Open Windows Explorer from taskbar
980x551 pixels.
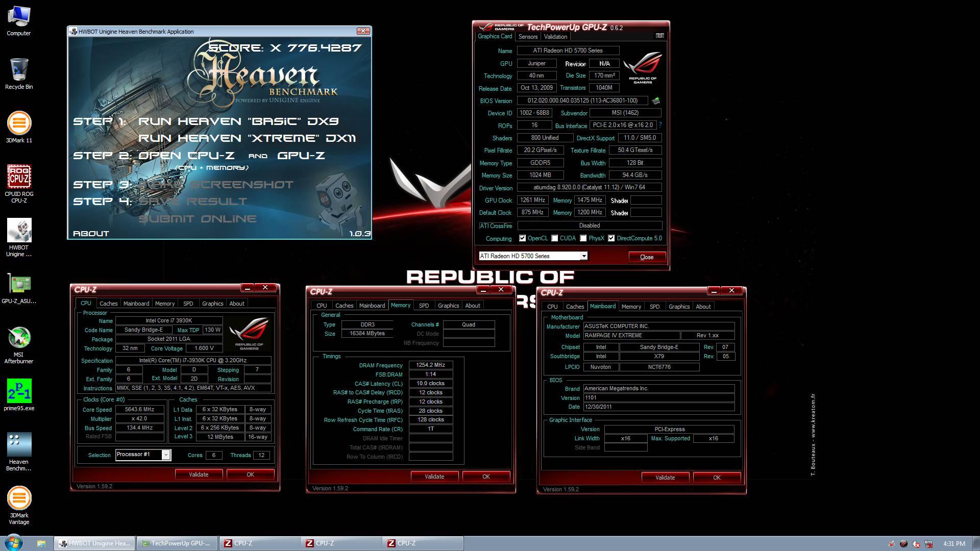coord(41,543)
